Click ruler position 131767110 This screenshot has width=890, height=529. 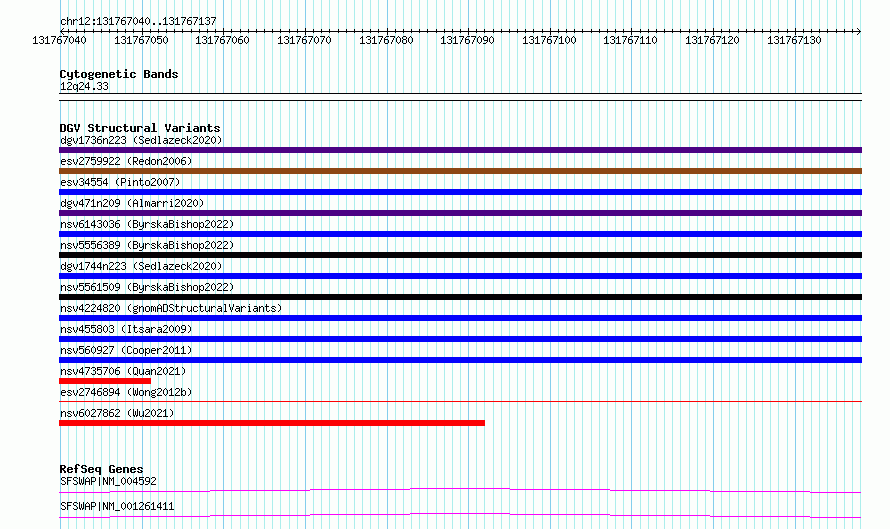pyautogui.click(x=630, y=40)
